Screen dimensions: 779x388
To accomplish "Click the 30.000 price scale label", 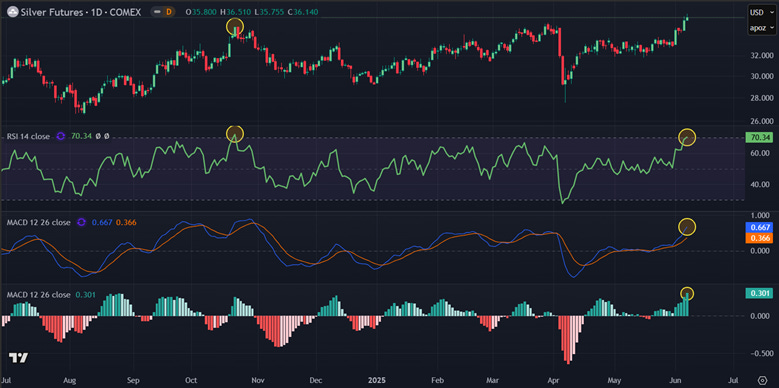I will click(761, 76).
